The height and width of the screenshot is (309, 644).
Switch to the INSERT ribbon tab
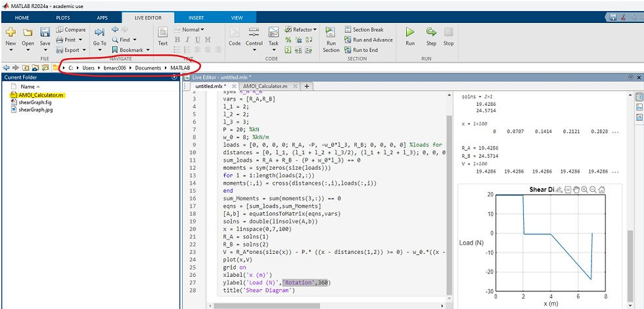(x=196, y=18)
